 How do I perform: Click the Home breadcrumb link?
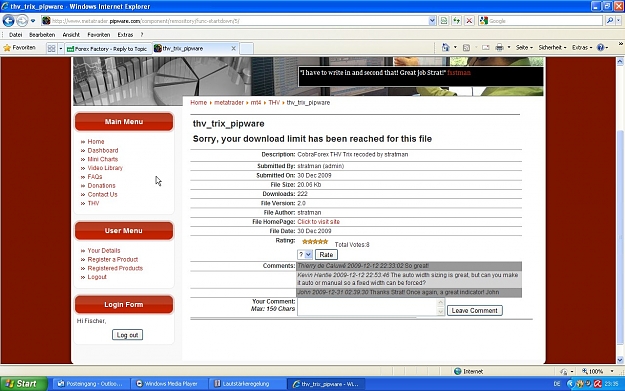click(199, 102)
